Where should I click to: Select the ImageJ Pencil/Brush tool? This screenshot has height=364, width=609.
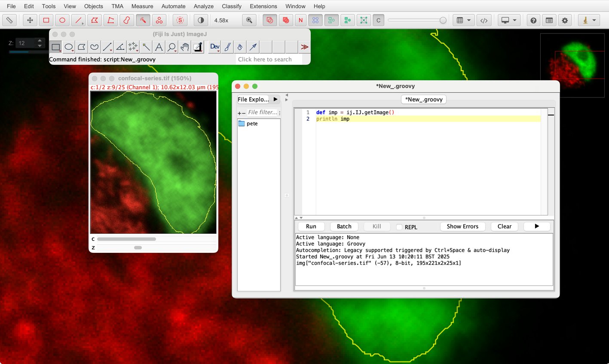click(228, 47)
